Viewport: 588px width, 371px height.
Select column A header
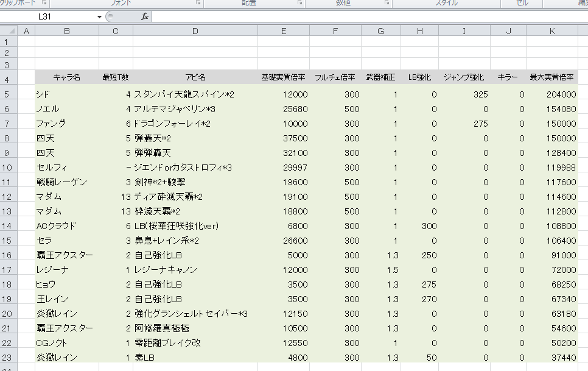click(26, 32)
